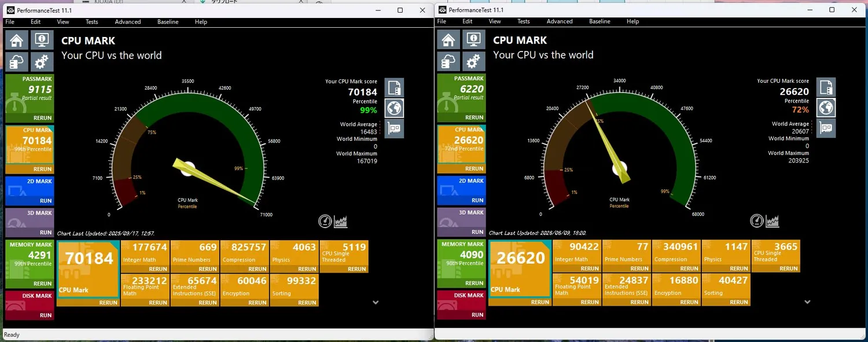
Task: Click the globe icon beside the 99% percentile
Action: [x=395, y=108]
